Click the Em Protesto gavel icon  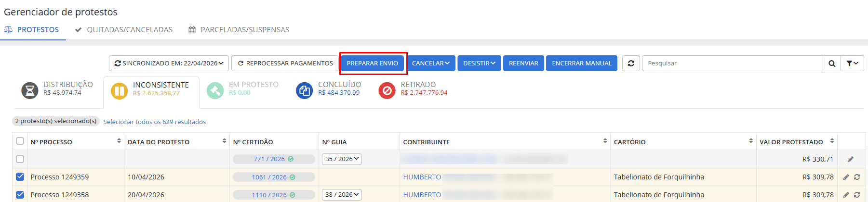click(215, 90)
